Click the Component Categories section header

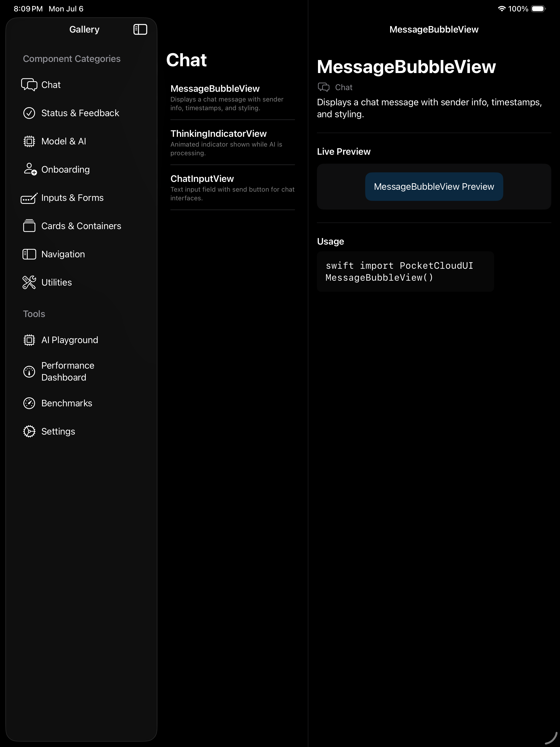(x=72, y=59)
